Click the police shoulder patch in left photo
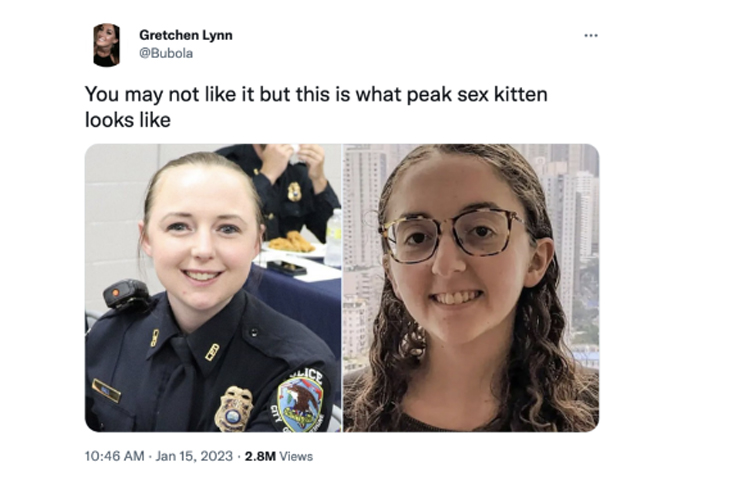 pyautogui.click(x=300, y=399)
